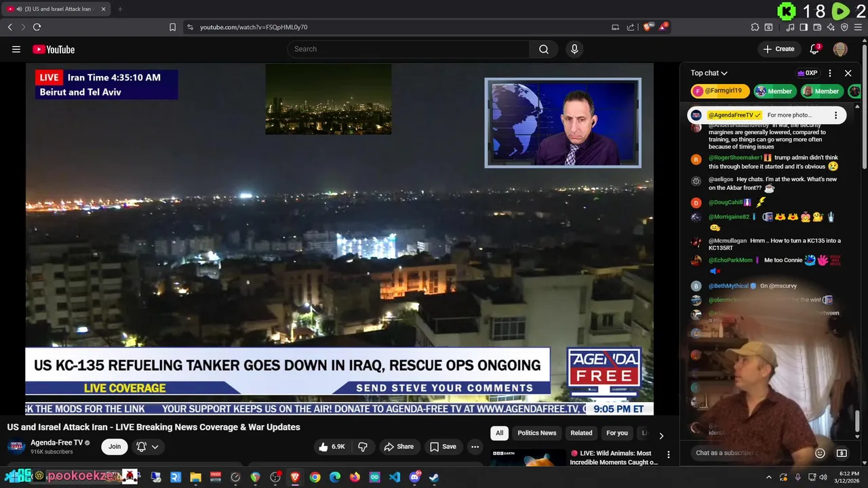Open emoji picker in chat input
The width and height of the screenshot is (868, 488).
820,453
